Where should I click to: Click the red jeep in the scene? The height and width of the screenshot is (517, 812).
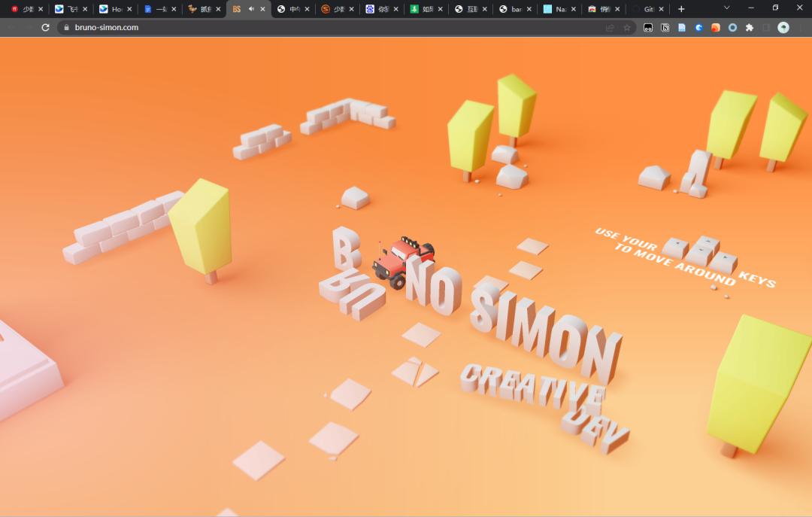click(404, 262)
